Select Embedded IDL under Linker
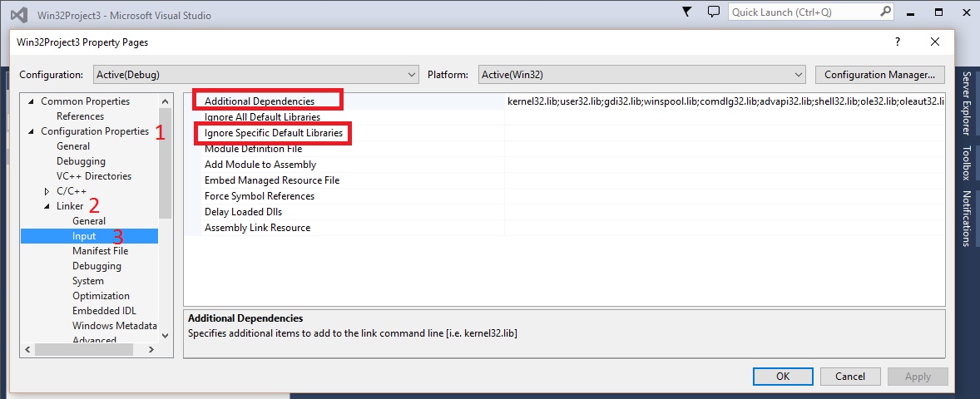 click(x=104, y=311)
